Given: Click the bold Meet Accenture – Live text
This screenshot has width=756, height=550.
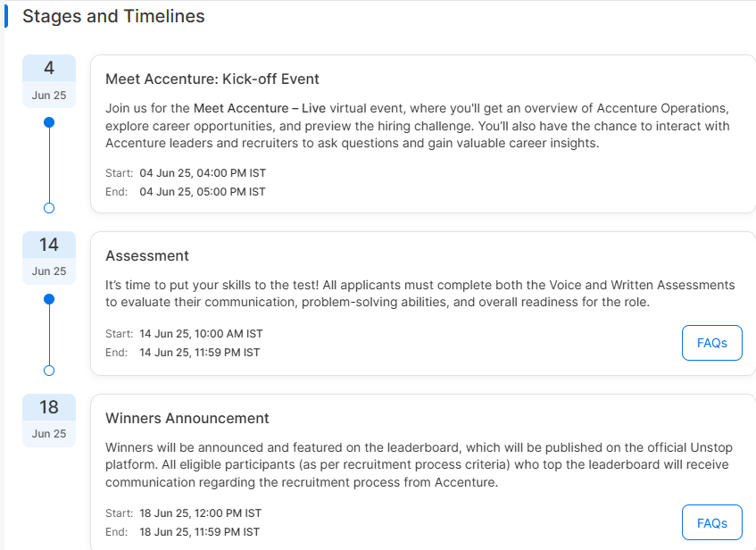Looking at the screenshot, I should (x=260, y=108).
